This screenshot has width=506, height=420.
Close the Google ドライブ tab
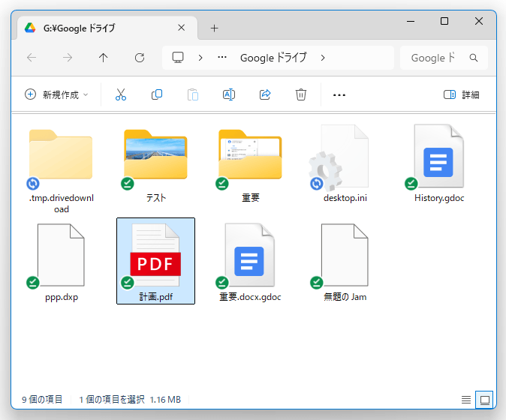pos(181,28)
